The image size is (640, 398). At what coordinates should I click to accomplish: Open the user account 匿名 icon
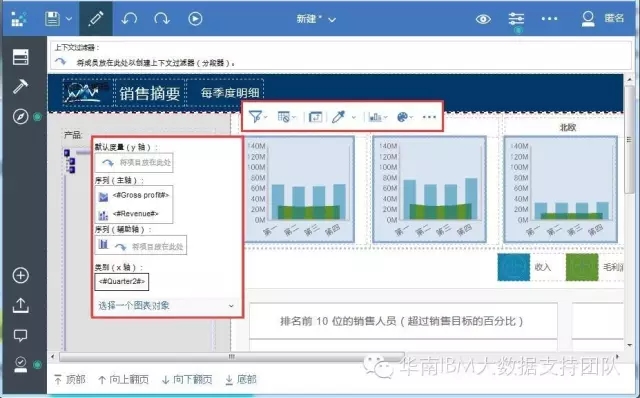588,19
